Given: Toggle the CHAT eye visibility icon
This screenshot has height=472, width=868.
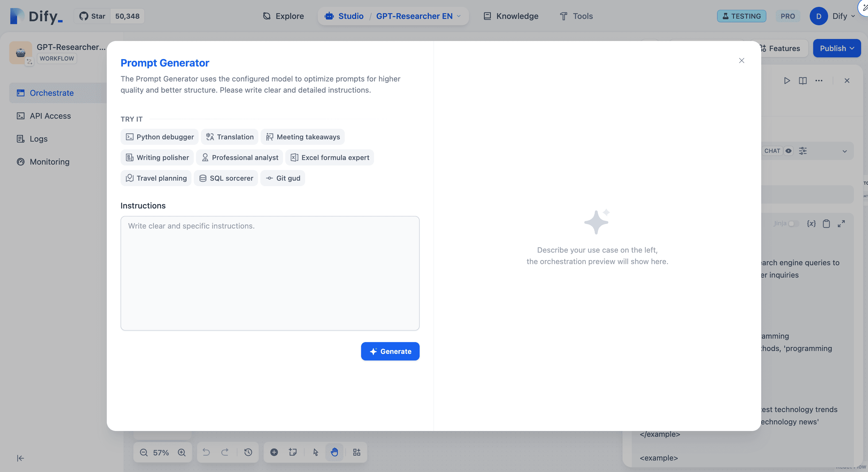Looking at the screenshot, I should [788, 151].
